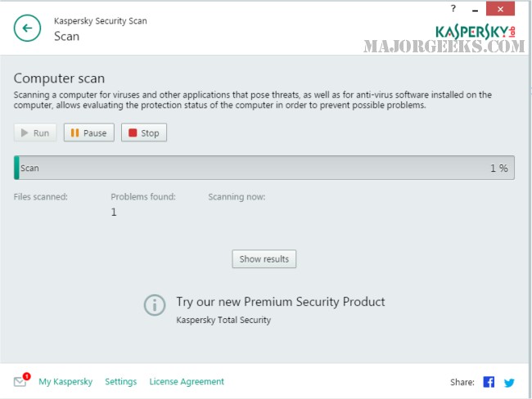The image size is (532, 399).
Task: Click the Problems found count
Action: point(114,213)
